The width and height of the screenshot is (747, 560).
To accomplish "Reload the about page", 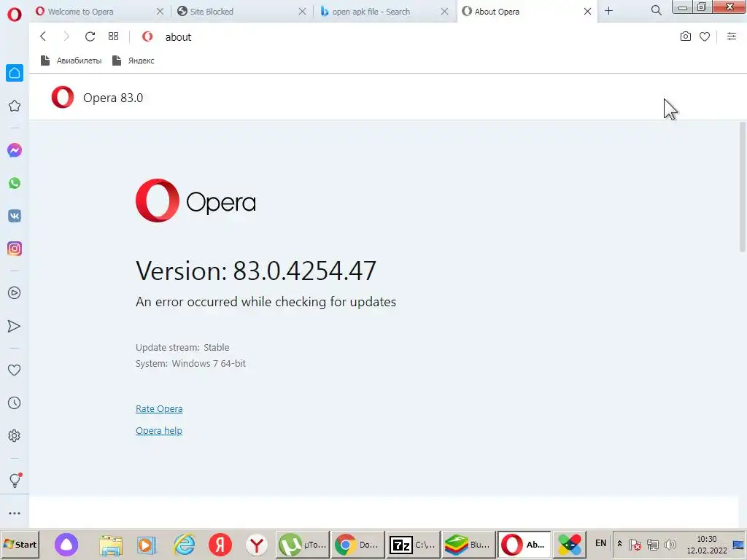I will [x=90, y=36].
